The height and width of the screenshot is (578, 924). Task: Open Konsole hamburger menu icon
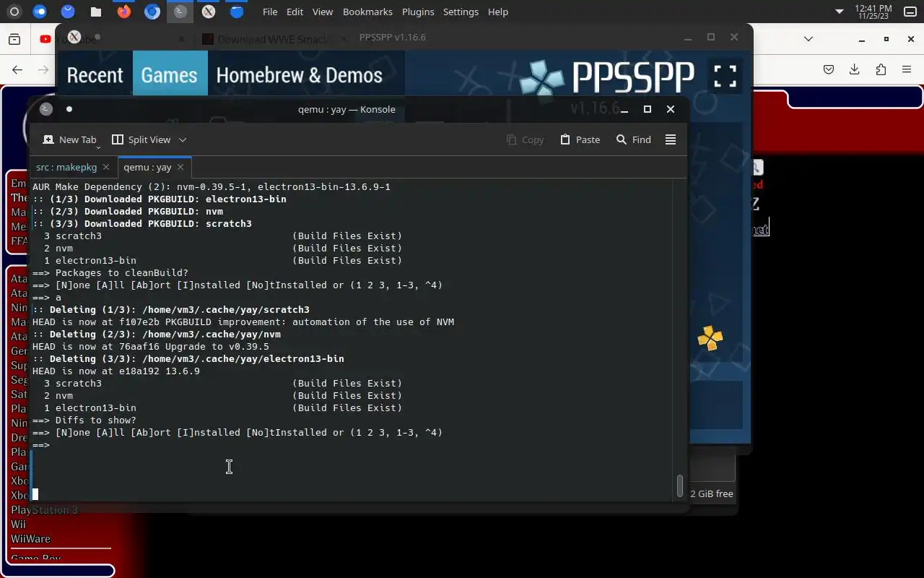point(671,139)
